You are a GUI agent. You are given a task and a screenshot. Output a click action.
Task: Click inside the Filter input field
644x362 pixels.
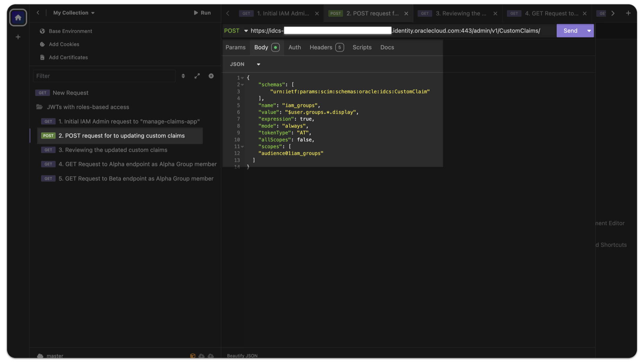coord(104,76)
